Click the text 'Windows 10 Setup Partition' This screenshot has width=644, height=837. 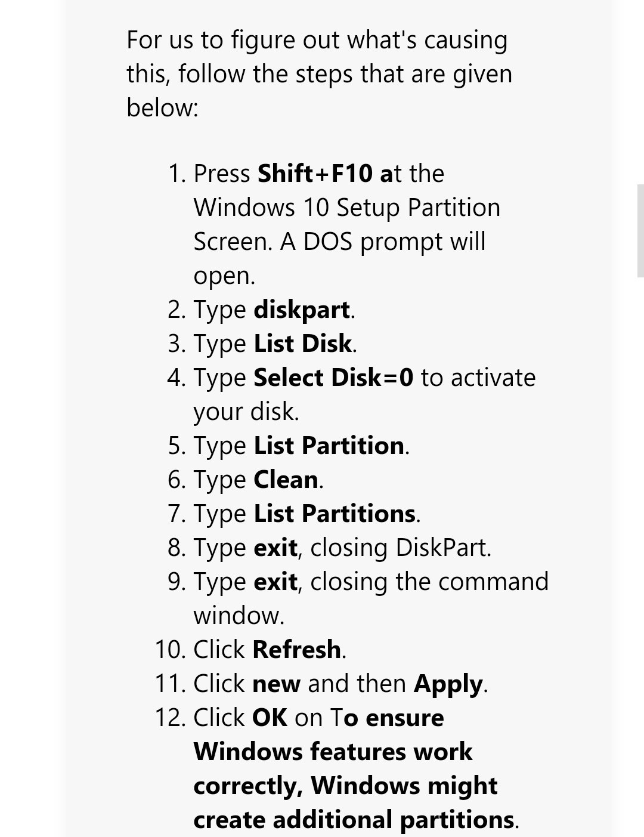pyautogui.click(x=347, y=208)
